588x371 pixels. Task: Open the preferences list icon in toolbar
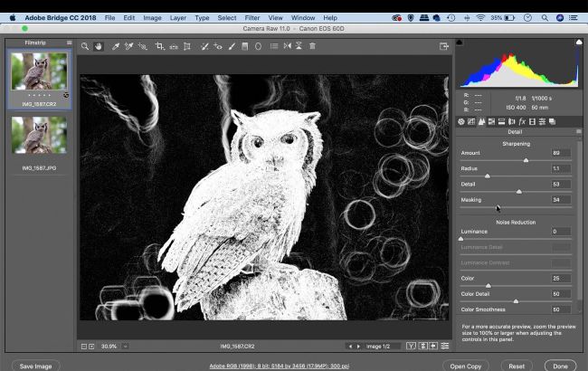click(x=273, y=46)
